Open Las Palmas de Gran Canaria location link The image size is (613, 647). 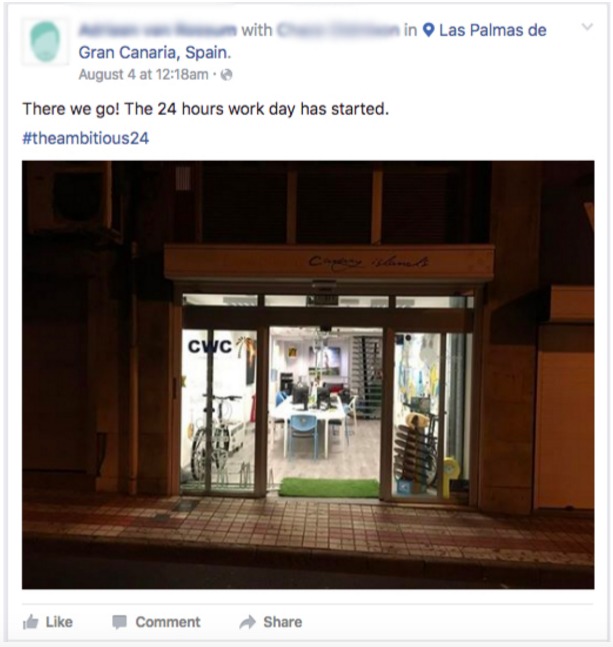point(312,41)
